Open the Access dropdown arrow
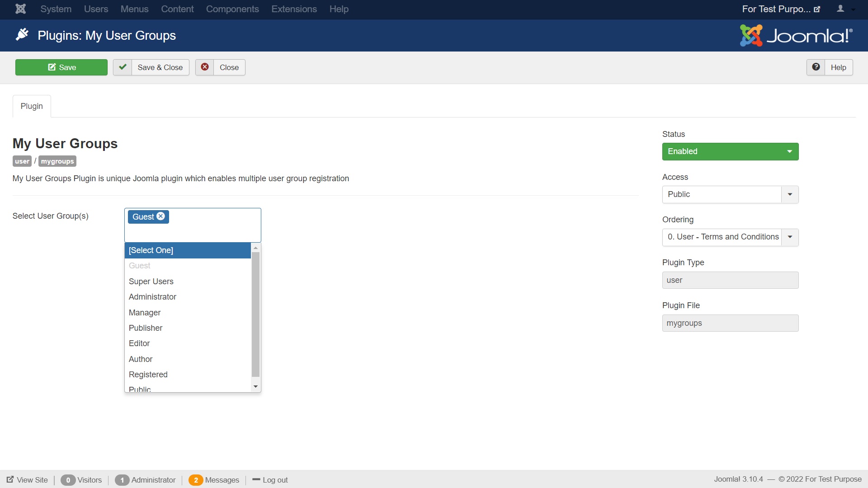Image resolution: width=868 pixels, height=488 pixels. (x=790, y=194)
